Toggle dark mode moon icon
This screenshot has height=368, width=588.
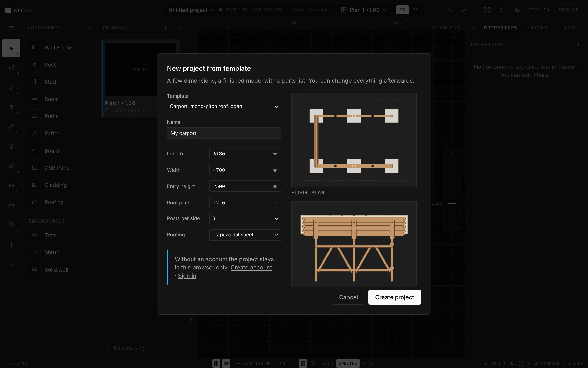coord(517,10)
